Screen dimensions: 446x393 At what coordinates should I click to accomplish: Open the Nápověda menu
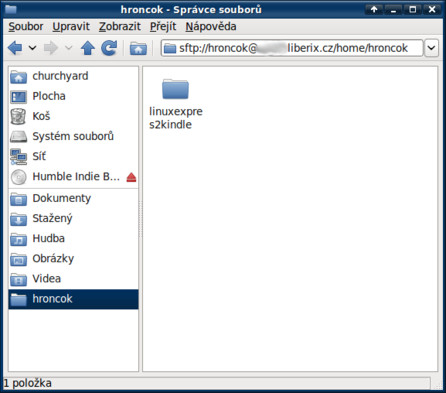point(211,26)
